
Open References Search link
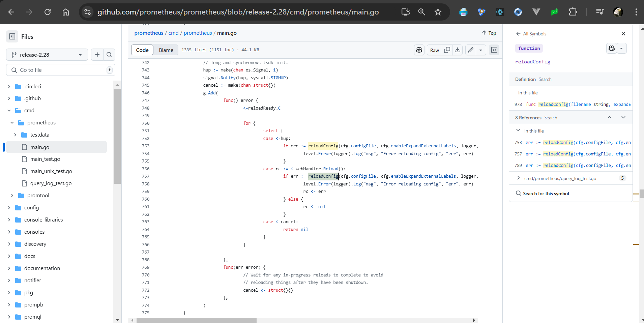(551, 118)
